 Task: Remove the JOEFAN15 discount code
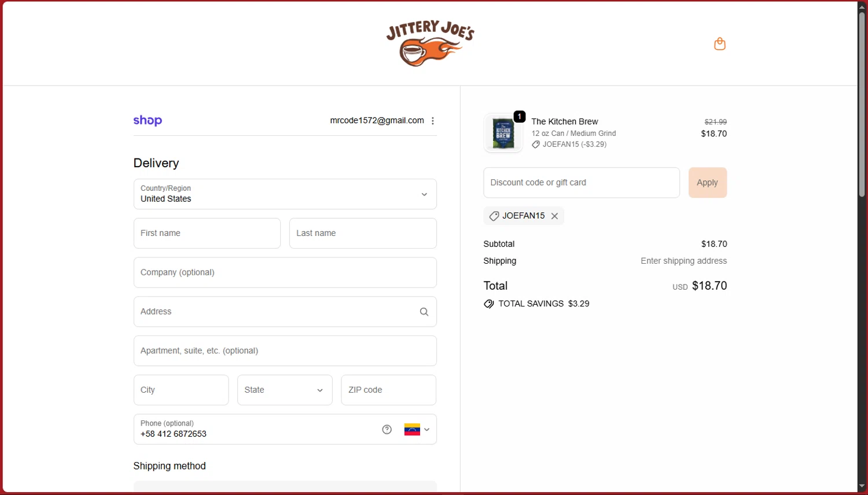point(554,216)
